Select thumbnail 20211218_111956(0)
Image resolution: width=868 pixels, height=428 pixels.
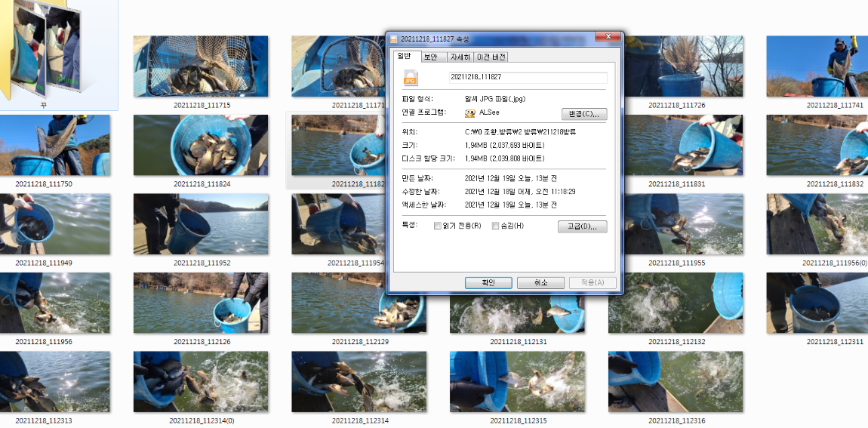[817, 224]
